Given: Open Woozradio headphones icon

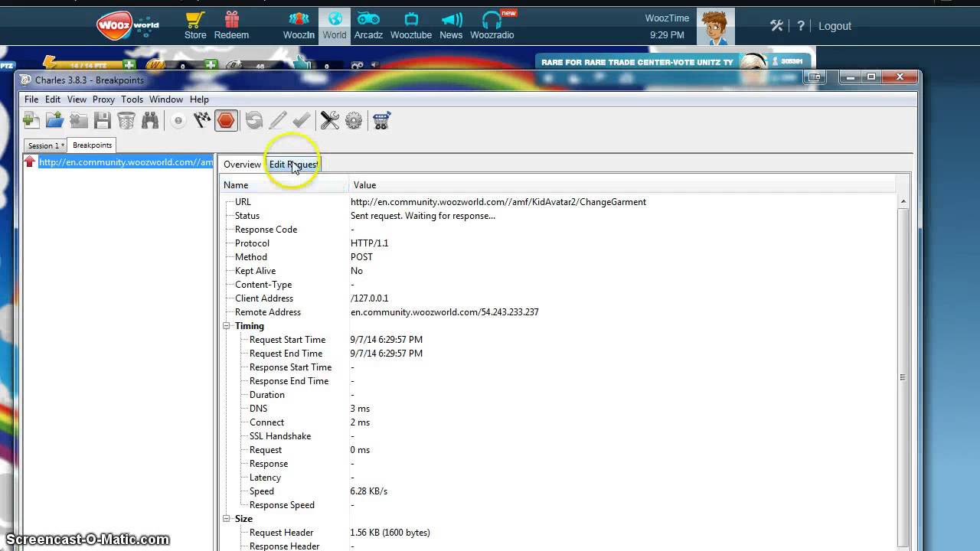Looking at the screenshot, I should click(492, 25).
